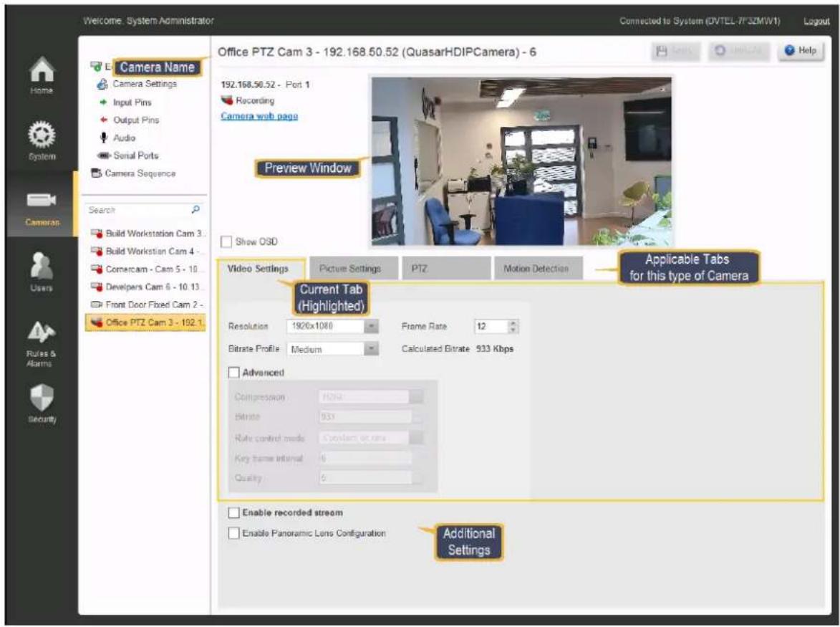The height and width of the screenshot is (627, 840).
Task: Click the Key frame interval field
Action: [x=366, y=458]
